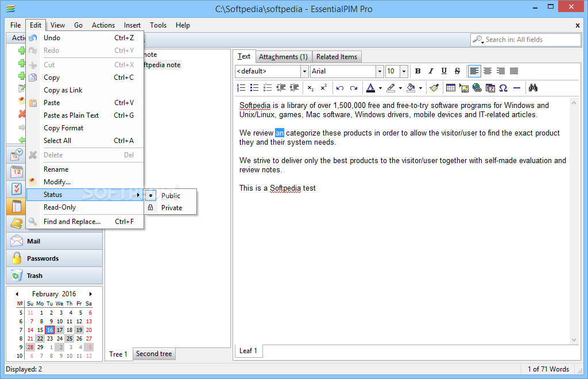Switch to the Related Items tab
Image resolution: width=588 pixels, height=379 pixels.
click(x=336, y=57)
